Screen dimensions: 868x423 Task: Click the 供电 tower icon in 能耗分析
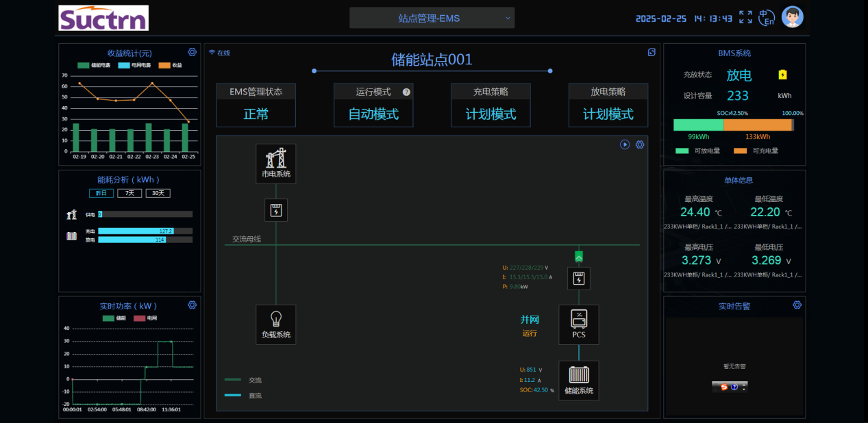coord(71,214)
